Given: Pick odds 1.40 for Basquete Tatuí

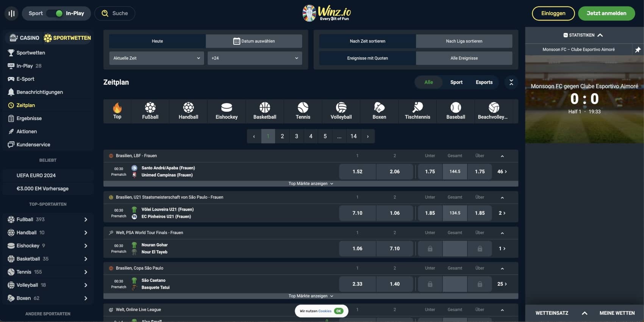Looking at the screenshot, I should click(395, 284).
